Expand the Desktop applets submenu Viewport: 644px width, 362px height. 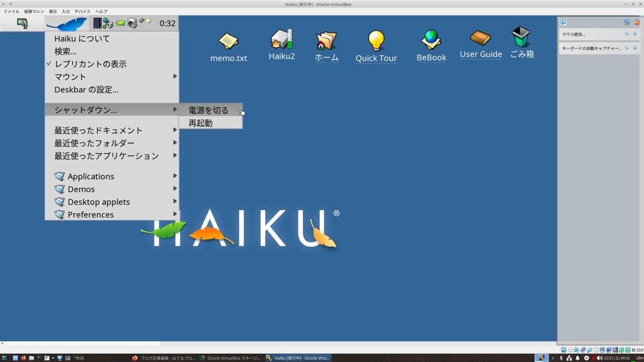click(112, 202)
